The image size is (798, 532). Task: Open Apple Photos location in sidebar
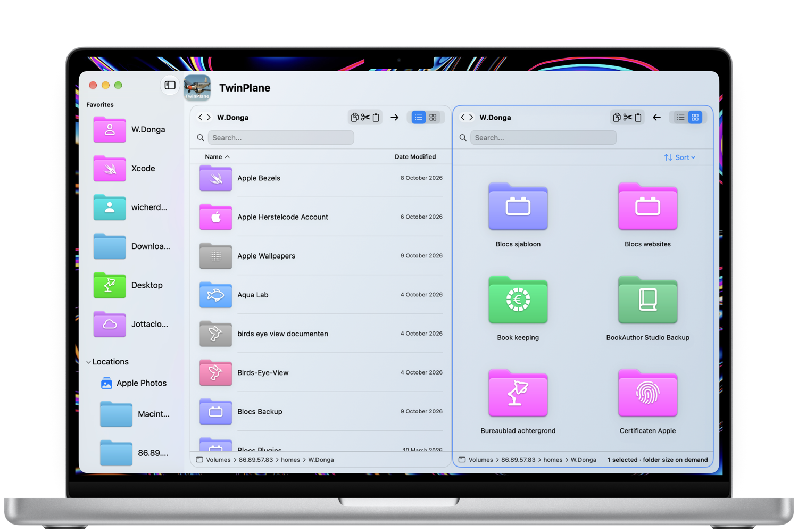point(134,383)
